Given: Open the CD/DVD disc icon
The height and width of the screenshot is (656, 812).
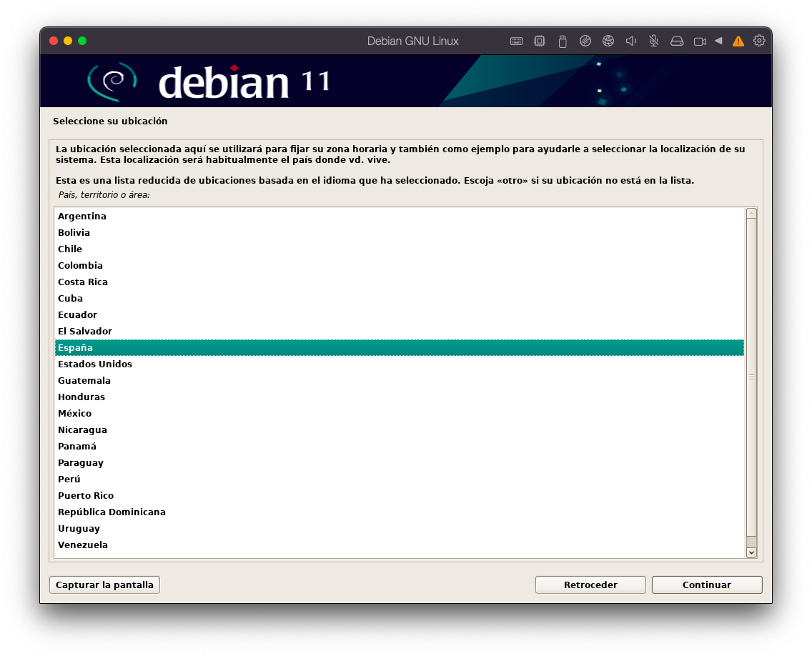Looking at the screenshot, I should [585, 41].
